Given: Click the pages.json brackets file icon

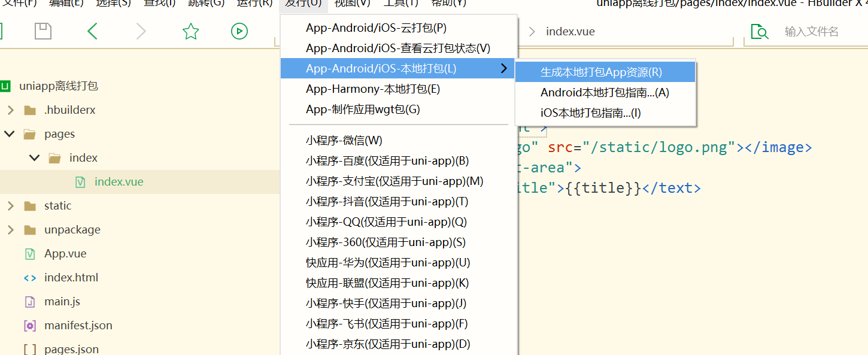Looking at the screenshot, I should tap(30, 350).
